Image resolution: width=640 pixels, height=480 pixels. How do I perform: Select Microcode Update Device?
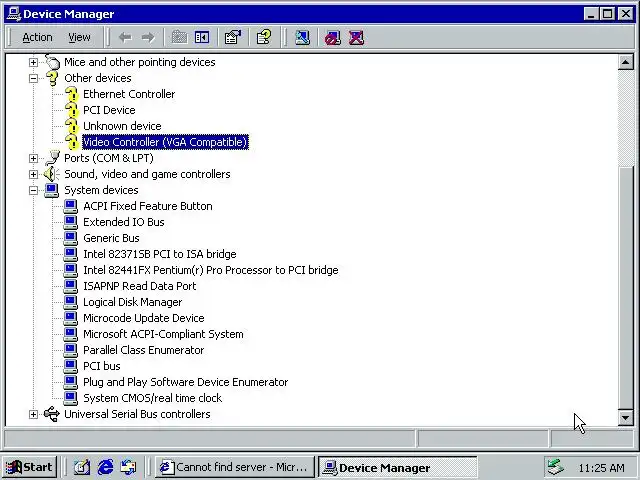click(144, 318)
